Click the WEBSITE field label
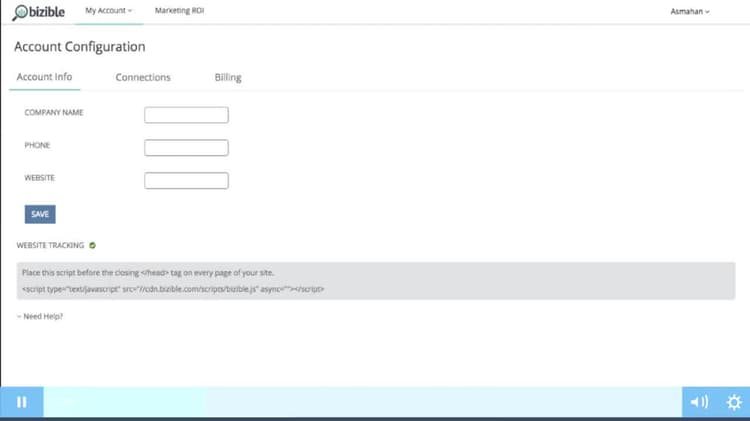This screenshot has height=421, width=750. click(40, 177)
